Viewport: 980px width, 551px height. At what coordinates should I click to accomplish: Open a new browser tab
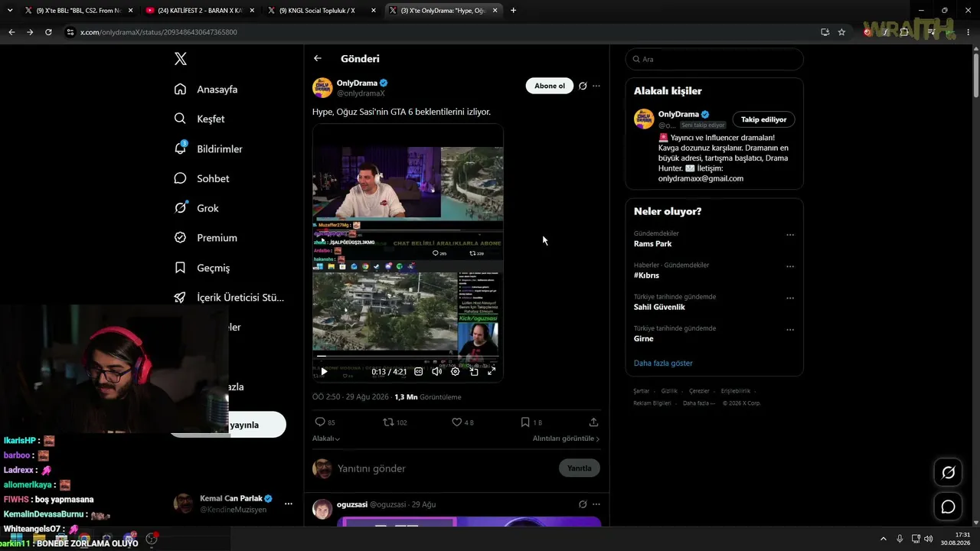(x=513, y=11)
